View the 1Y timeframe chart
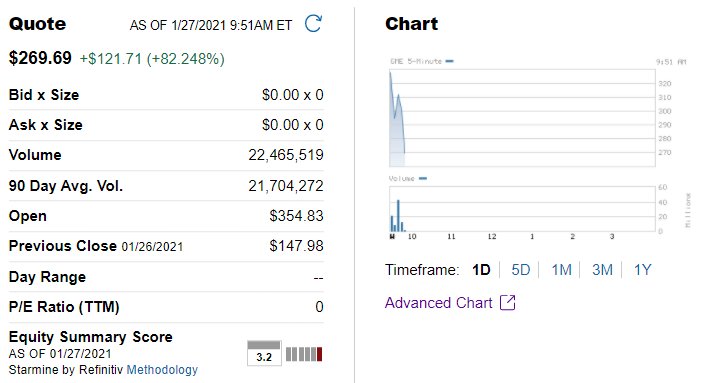 642,270
